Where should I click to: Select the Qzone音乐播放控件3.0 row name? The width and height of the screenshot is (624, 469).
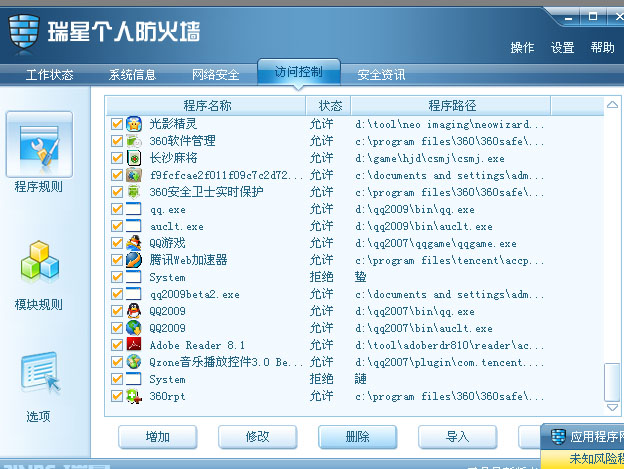pyautogui.click(x=226, y=362)
